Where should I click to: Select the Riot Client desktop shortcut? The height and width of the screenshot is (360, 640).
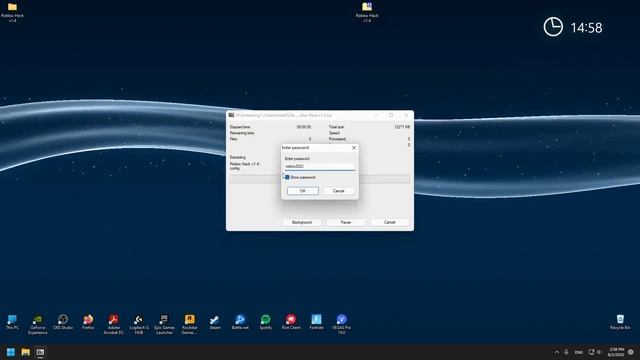(291, 322)
